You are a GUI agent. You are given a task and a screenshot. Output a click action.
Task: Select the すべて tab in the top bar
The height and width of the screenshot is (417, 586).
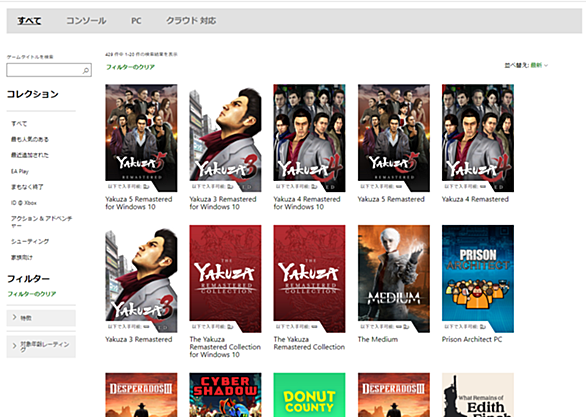click(29, 21)
